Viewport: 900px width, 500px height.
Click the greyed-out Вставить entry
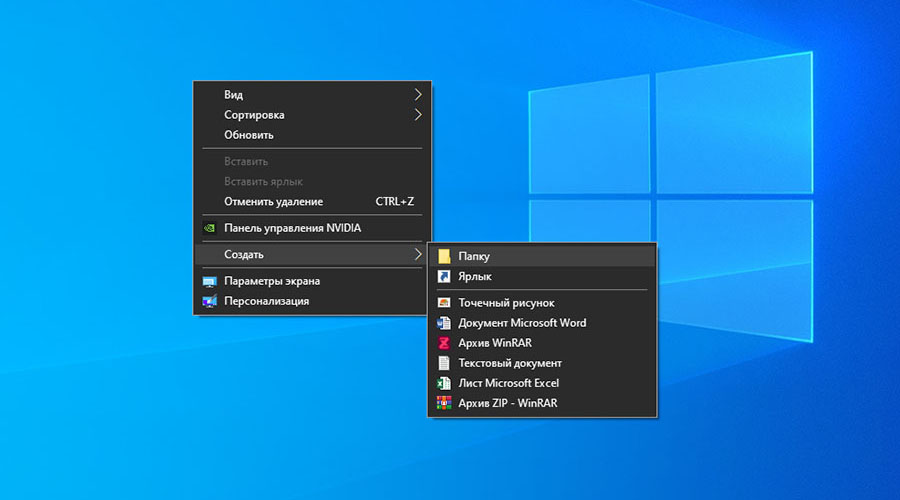pyautogui.click(x=312, y=161)
